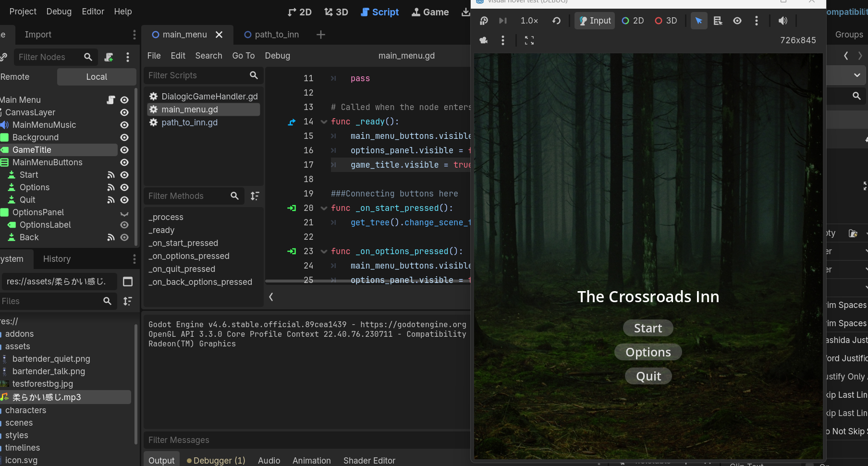
Task: Collapse the _on_options_pressed function code block
Action: [324, 252]
